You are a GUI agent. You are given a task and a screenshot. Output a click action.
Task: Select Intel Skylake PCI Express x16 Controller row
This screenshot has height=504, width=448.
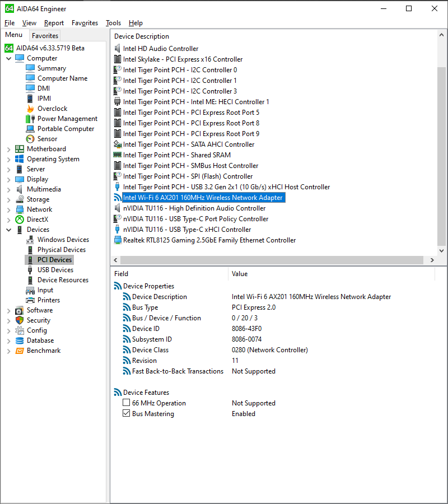click(x=183, y=59)
